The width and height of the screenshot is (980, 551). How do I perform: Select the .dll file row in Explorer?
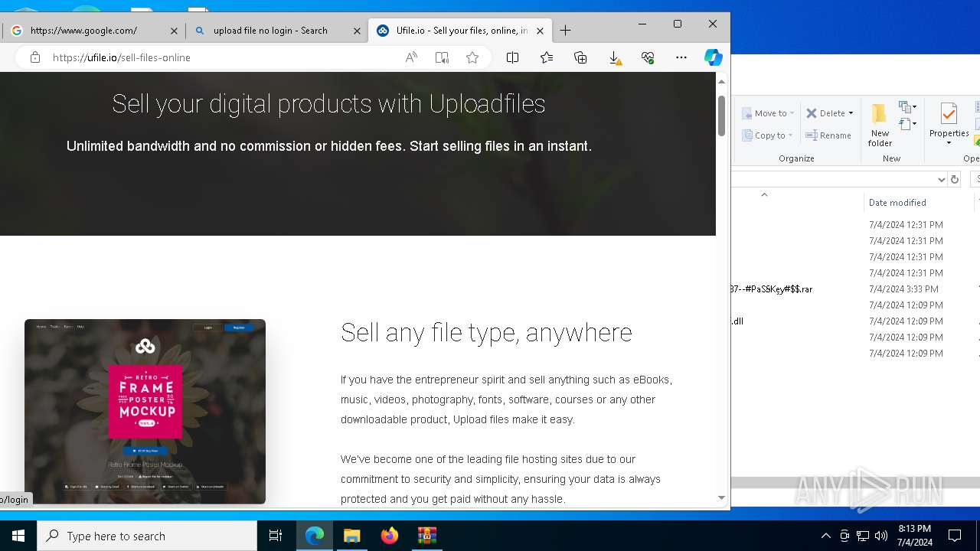tap(737, 321)
